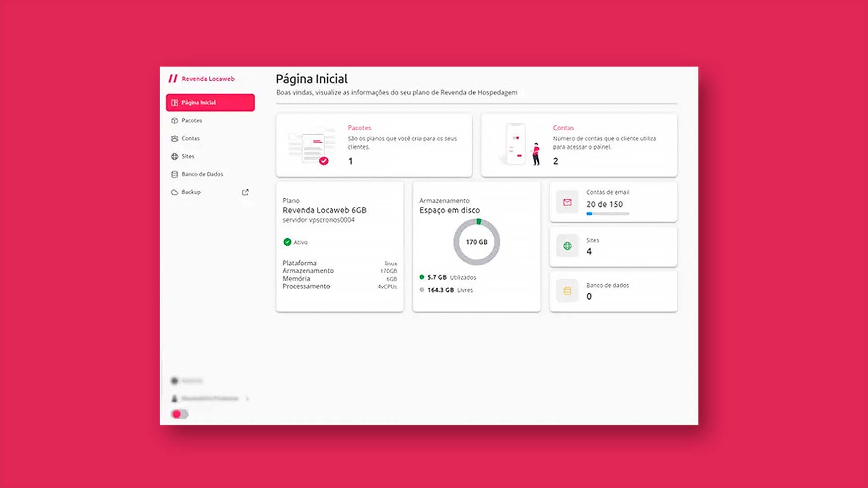
Task: Click the external link icon next to Backup
Action: (245, 192)
